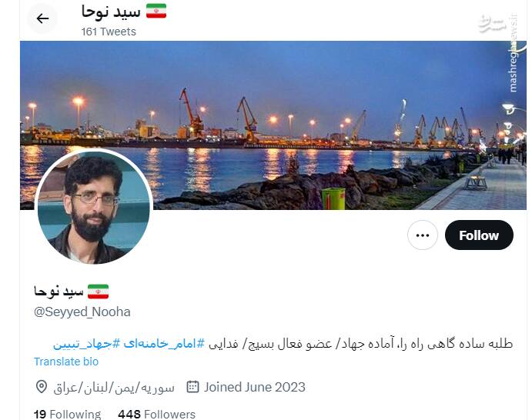Click the header display name سید نوحا

(x=111, y=12)
